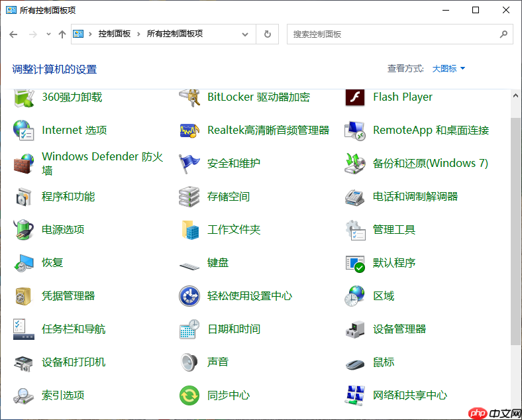Open the Flash Player icon
Image resolution: width=522 pixels, height=420 pixels.
coord(355,97)
